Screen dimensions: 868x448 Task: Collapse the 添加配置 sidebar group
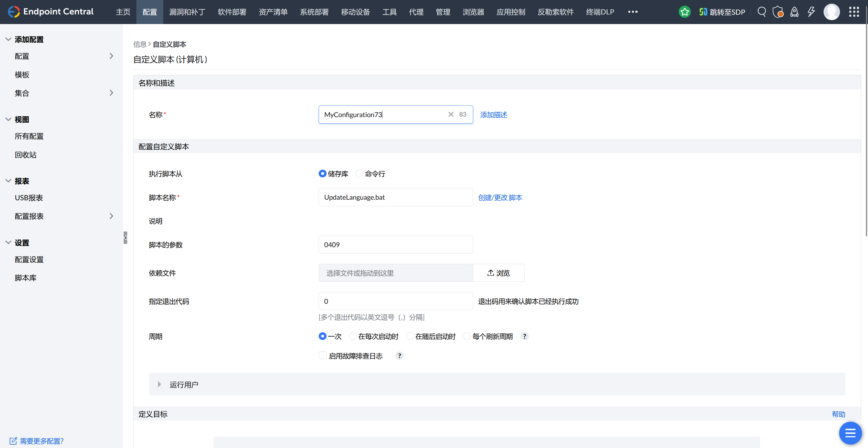point(8,39)
